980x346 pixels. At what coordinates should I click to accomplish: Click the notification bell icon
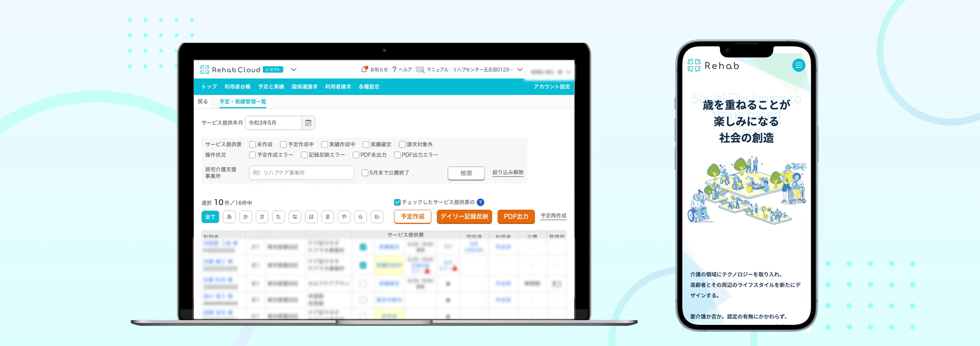click(364, 69)
